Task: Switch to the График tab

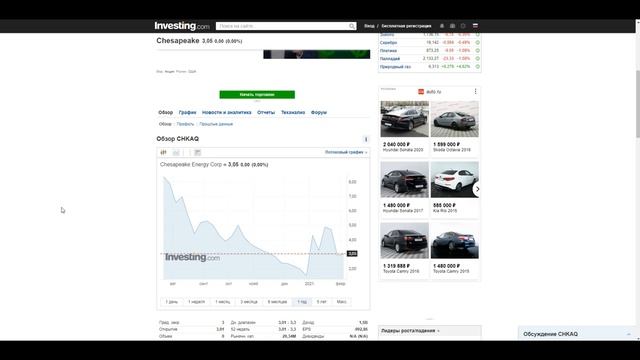Action: click(187, 112)
